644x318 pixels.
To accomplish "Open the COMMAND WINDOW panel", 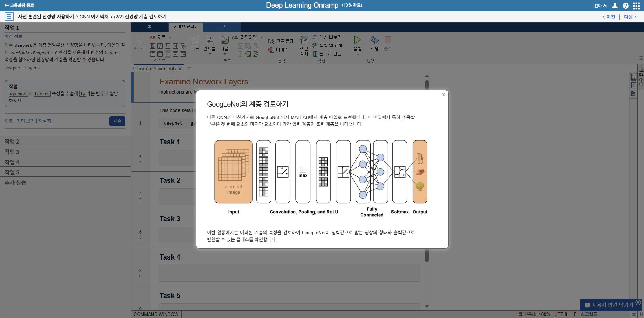I will click(x=156, y=314).
